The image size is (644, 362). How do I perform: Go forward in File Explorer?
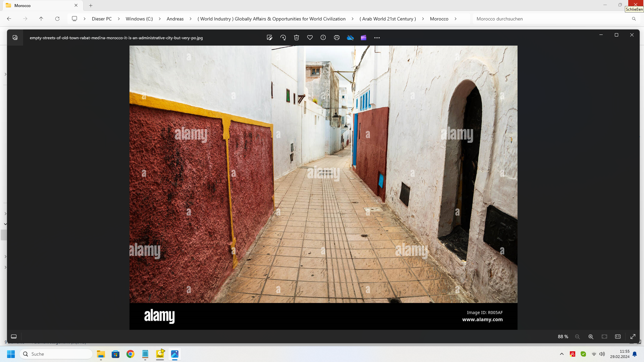click(25, 19)
